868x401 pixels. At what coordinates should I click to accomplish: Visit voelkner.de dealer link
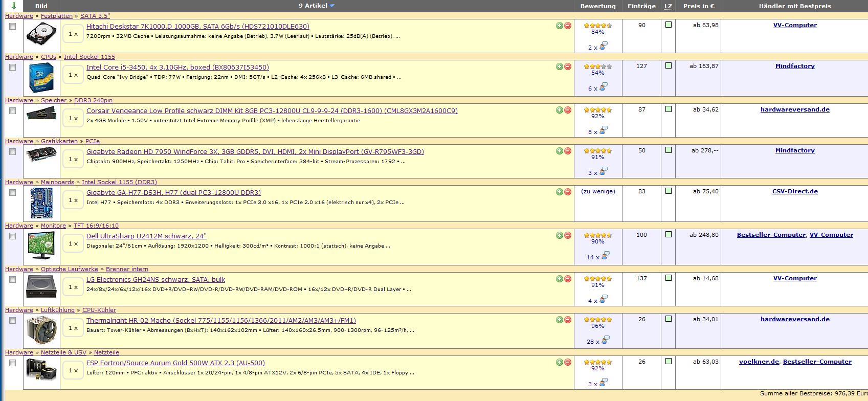759,362
